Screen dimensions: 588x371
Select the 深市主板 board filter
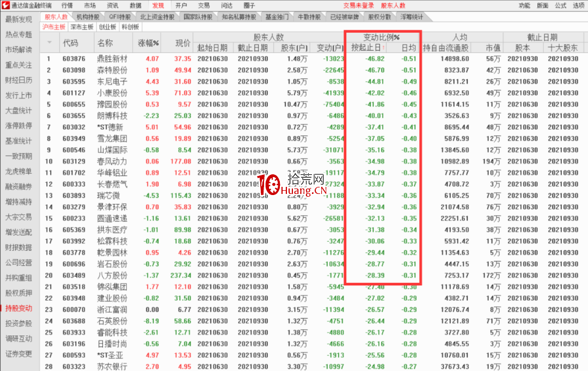tap(82, 27)
